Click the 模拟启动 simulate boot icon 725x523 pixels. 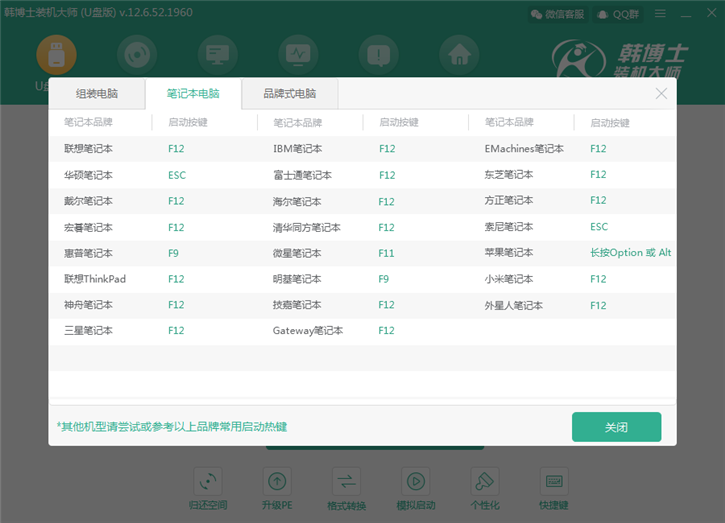coord(416,482)
